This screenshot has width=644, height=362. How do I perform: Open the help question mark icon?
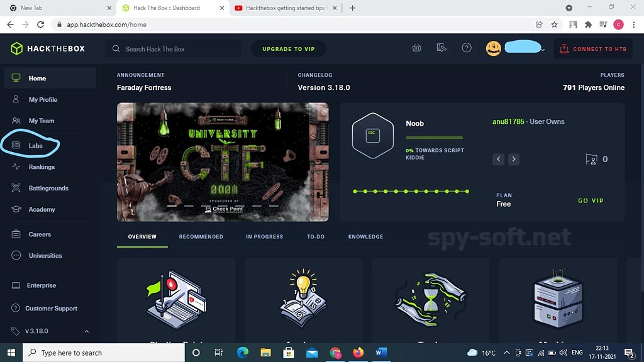467,48
